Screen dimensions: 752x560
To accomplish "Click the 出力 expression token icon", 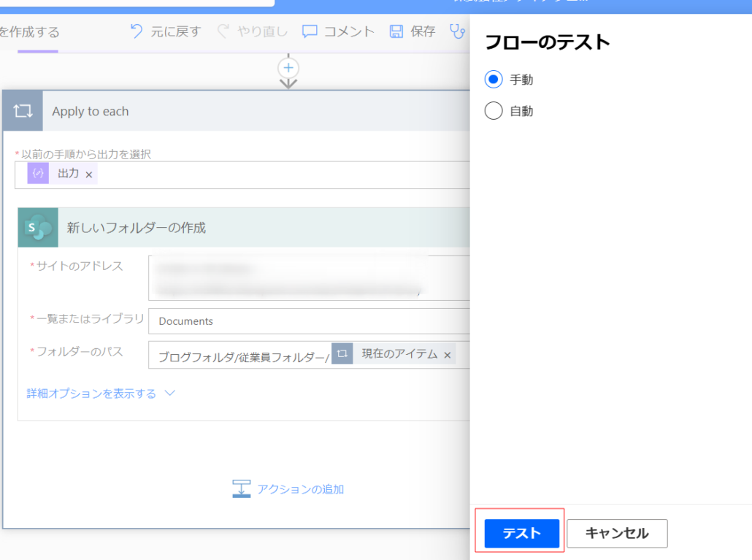I will point(38,174).
